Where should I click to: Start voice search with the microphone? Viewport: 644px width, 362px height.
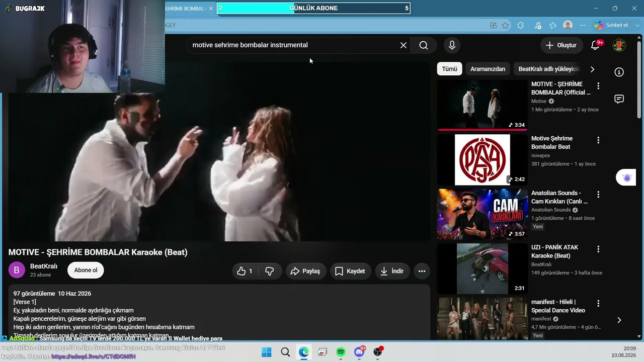pos(452,45)
